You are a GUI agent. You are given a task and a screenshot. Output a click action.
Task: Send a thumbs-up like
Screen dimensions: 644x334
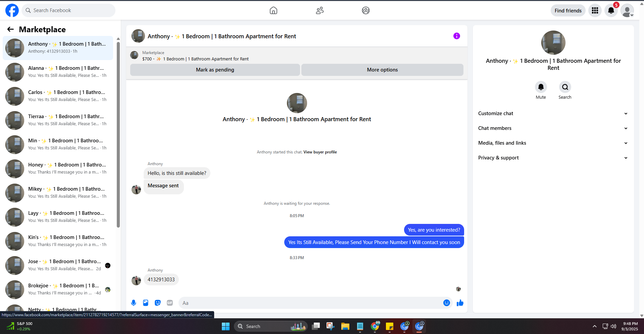(x=460, y=303)
